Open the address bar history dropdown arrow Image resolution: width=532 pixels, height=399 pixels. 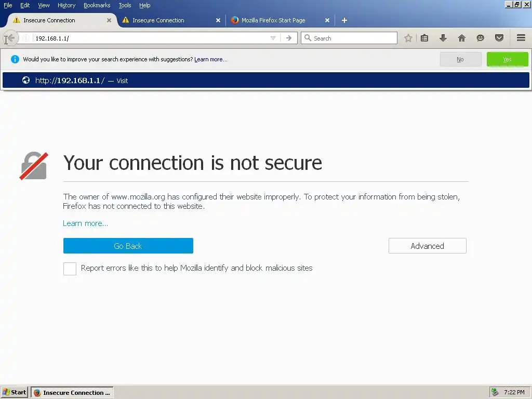273,38
